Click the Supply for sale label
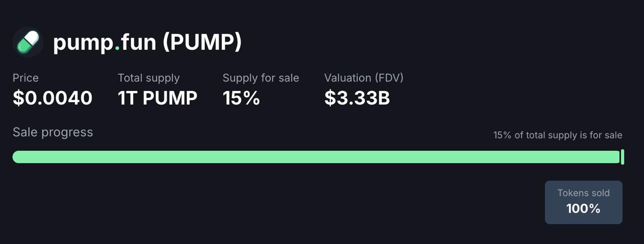 (x=261, y=78)
